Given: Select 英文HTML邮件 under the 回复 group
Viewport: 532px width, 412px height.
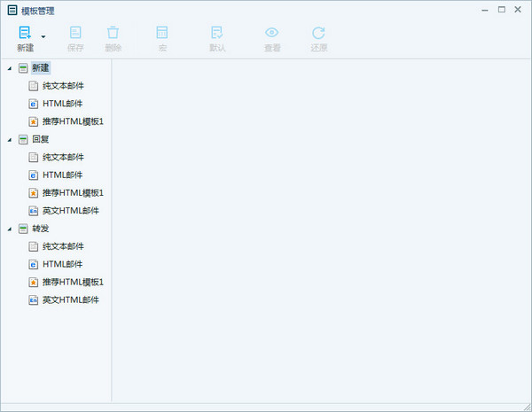Looking at the screenshot, I should [x=71, y=211].
